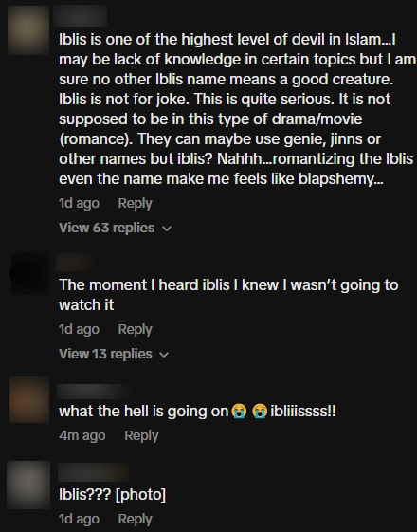This screenshot has height=532, width=417.
Task: Reply to "wasn't going to watch it" comment
Action: 135,329
